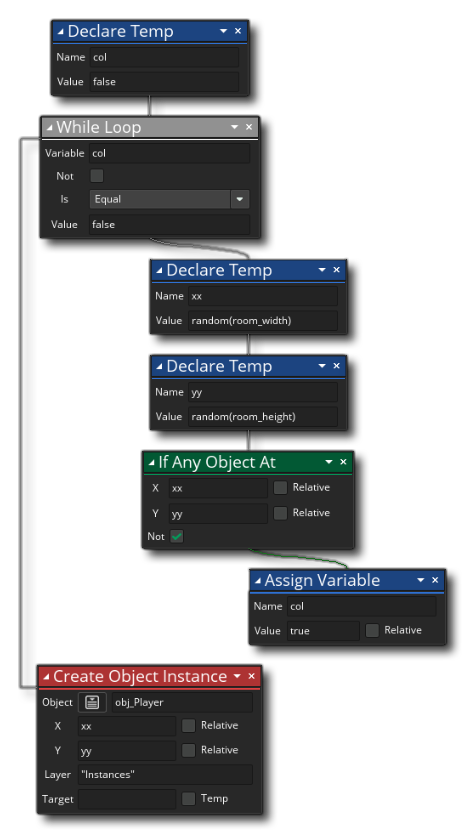Edit Y field in Create Object Instance

(x=127, y=750)
